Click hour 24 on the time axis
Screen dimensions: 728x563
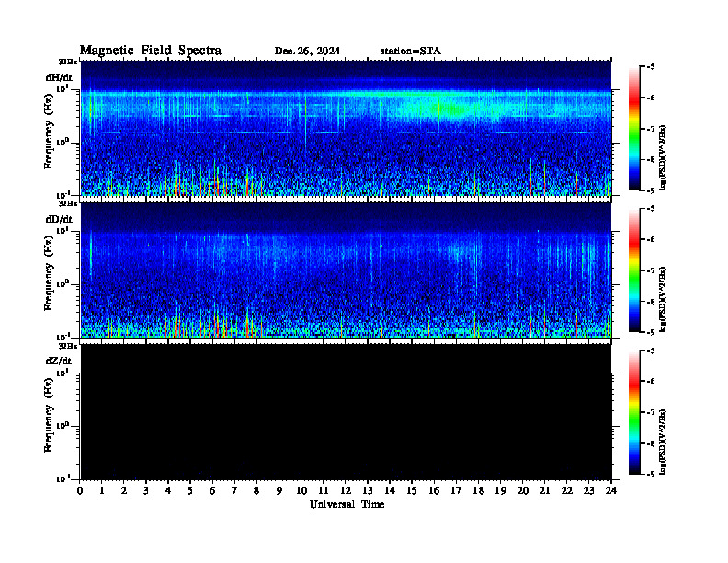[611, 491]
